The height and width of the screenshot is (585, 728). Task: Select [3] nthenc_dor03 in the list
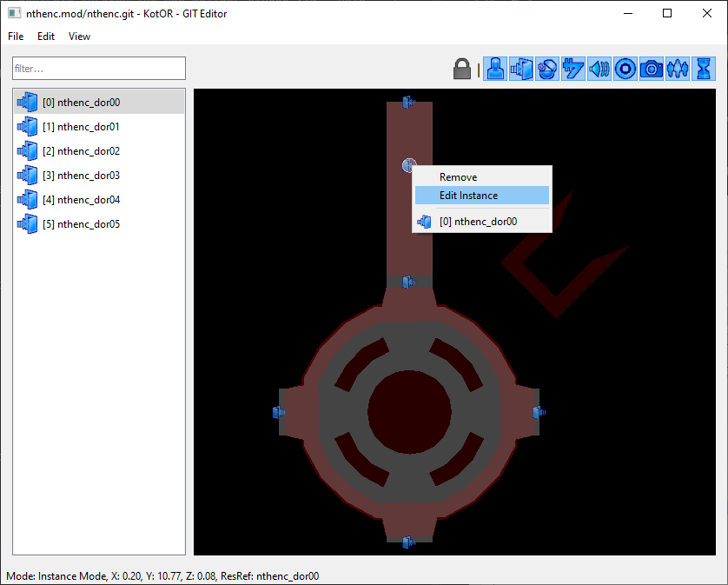click(x=99, y=176)
